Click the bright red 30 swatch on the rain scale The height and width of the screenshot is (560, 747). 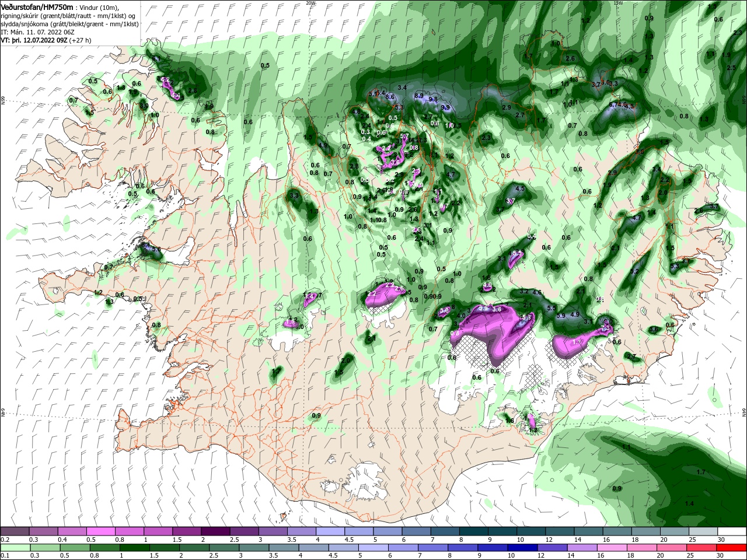pos(732,548)
